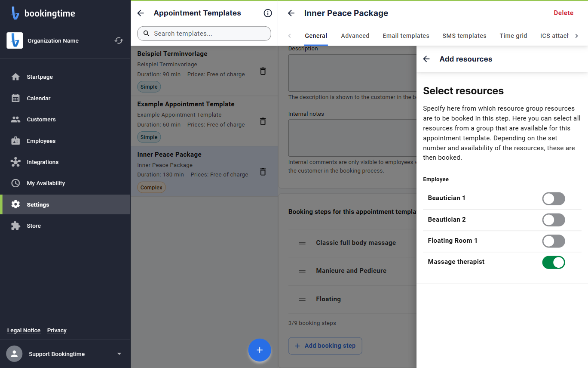Screen dimensions: 588x368
Task: Disable the Massage therapist resource
Action: [554, 262]
